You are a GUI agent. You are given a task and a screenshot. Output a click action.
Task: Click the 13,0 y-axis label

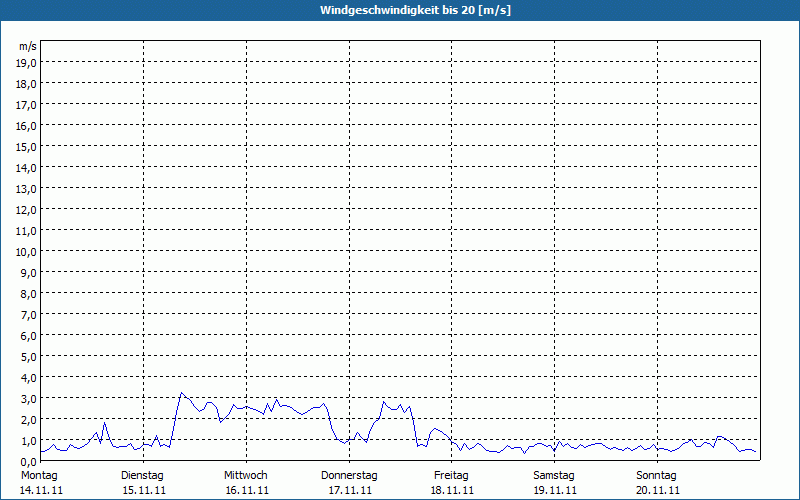click(x=26, y=189)
